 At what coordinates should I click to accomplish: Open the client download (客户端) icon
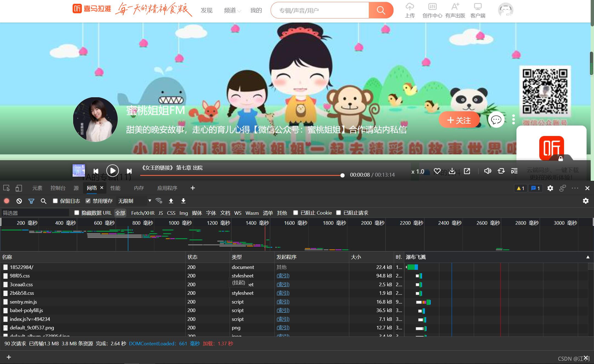click(x=478, y=10)
